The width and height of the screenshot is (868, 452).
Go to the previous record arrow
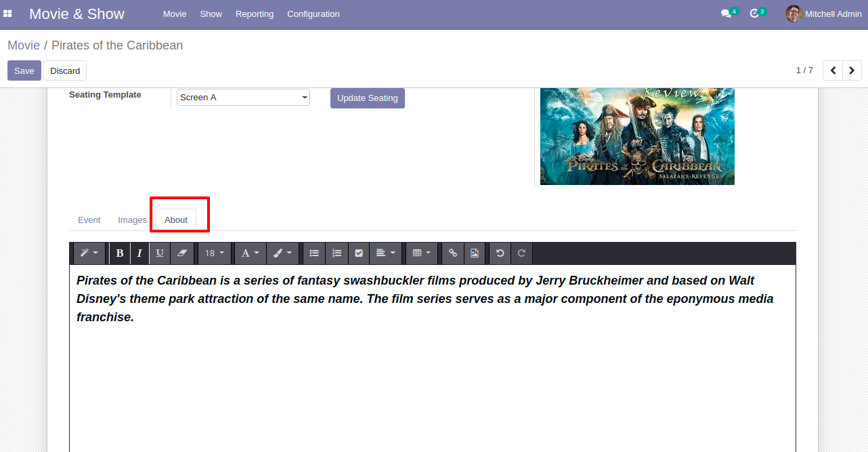(x=833, y=70)
